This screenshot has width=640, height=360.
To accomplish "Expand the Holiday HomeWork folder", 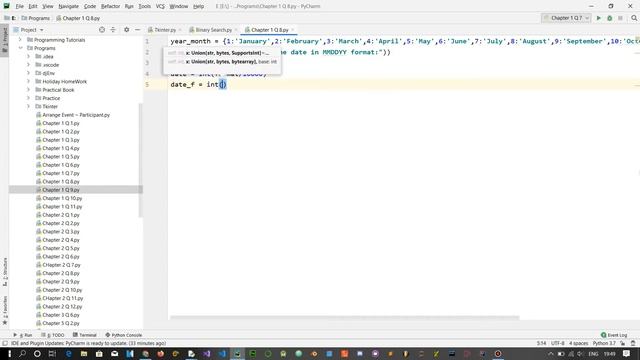I will click(x=29, y=82).
